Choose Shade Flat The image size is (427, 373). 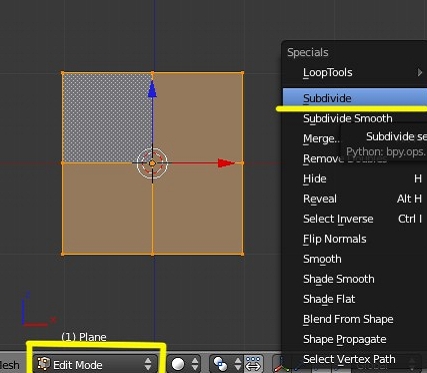click(x=355, y=299)
